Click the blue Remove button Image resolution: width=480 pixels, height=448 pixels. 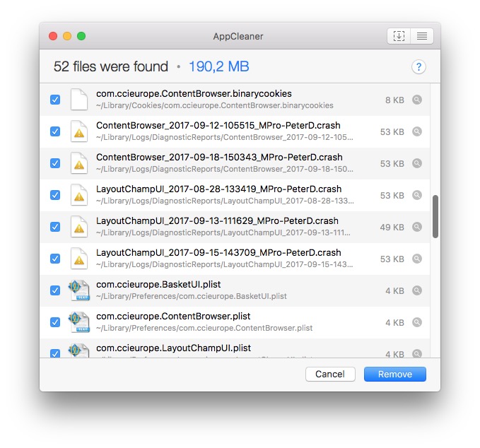(x=395, y=374)
